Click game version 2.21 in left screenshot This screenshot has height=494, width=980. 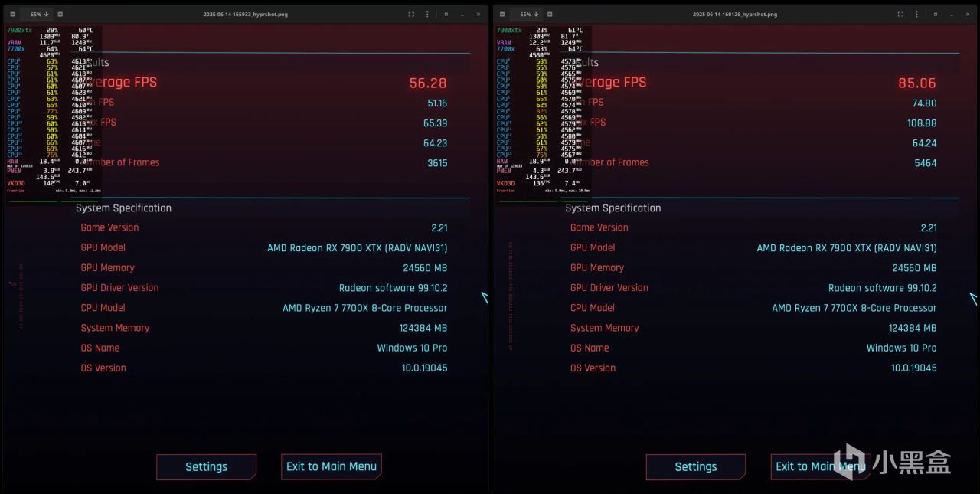point(439,227)
